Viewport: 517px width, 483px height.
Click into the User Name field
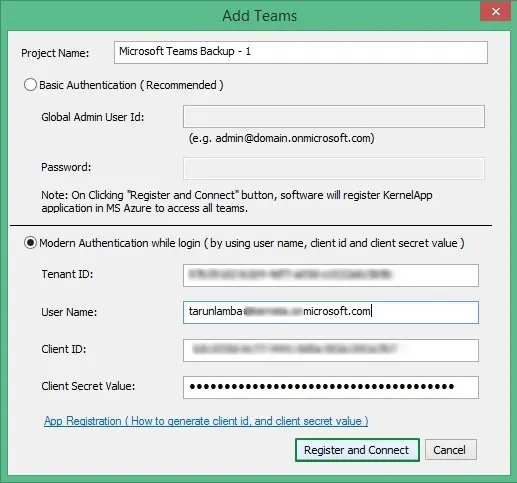coord(331,312)
